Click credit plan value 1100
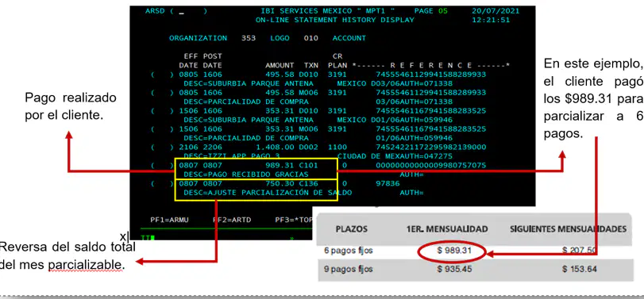 pos(337,148)
